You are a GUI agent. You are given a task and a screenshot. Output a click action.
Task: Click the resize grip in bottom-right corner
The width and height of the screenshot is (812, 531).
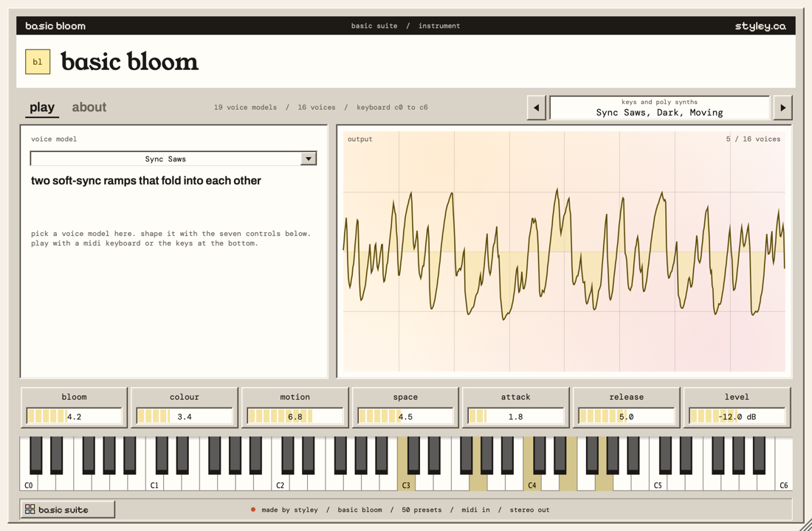pos(806,525)
